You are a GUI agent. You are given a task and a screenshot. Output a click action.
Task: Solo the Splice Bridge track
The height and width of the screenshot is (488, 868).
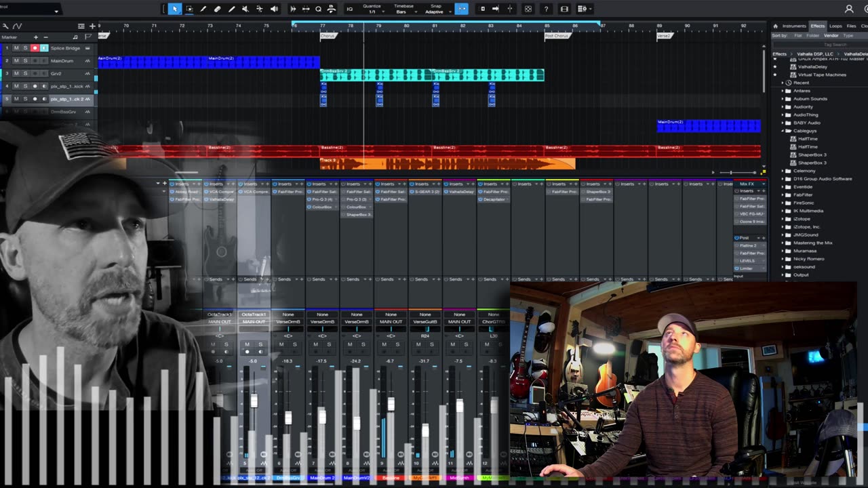click(x=25, y=48)
